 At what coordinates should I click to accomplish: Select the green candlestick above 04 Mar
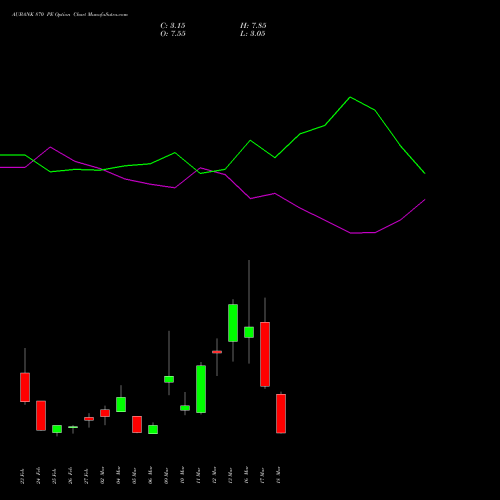point(121,404)
